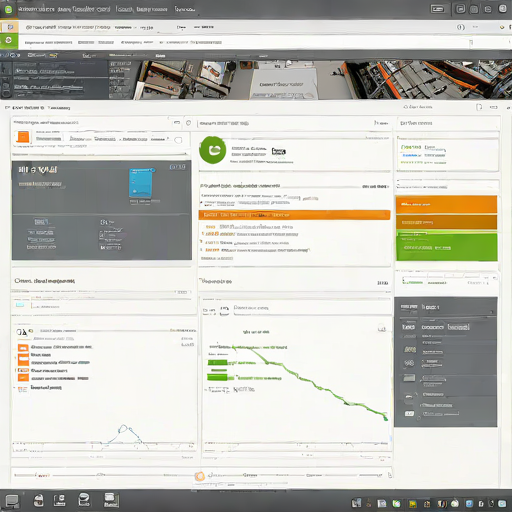Select the orange highlighted row in the center list

pyautogui.click(x=294, y=215)
